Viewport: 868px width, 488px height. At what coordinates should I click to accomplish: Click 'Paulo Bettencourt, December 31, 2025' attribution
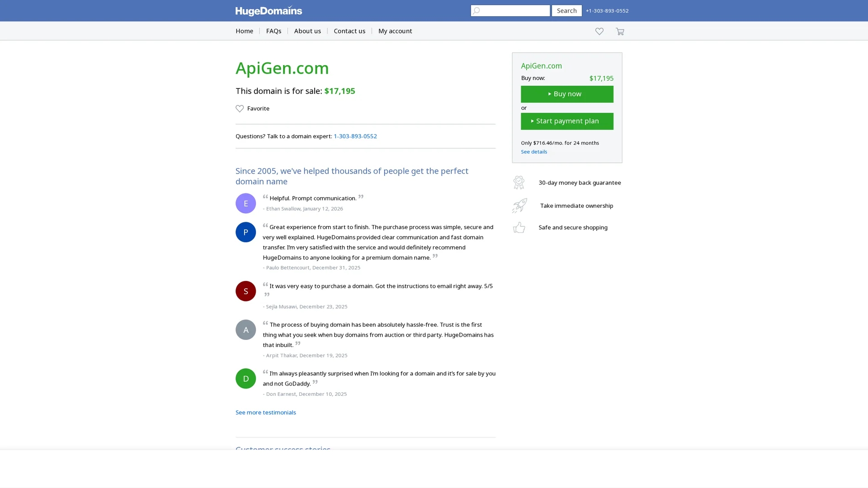[313, 267]
